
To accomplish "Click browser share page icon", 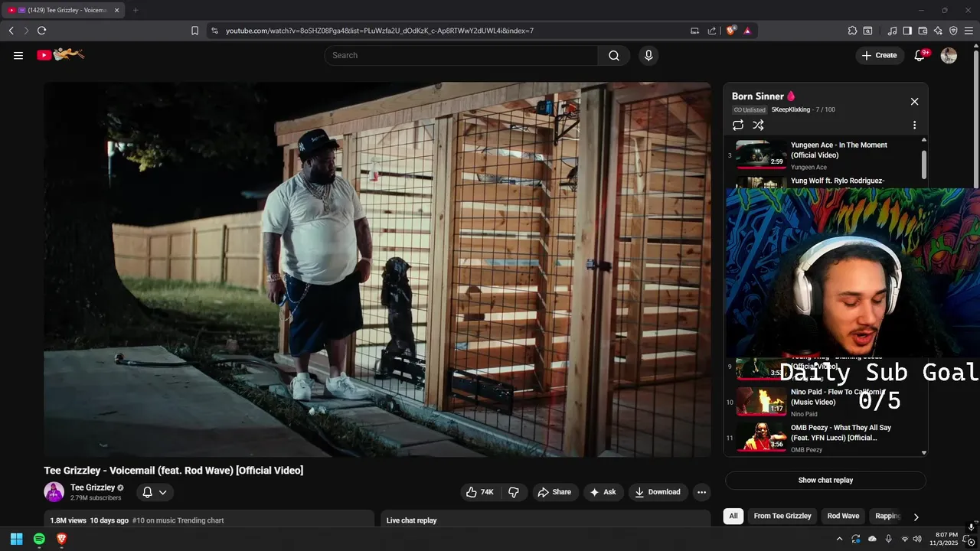I will tap(712, 31).
